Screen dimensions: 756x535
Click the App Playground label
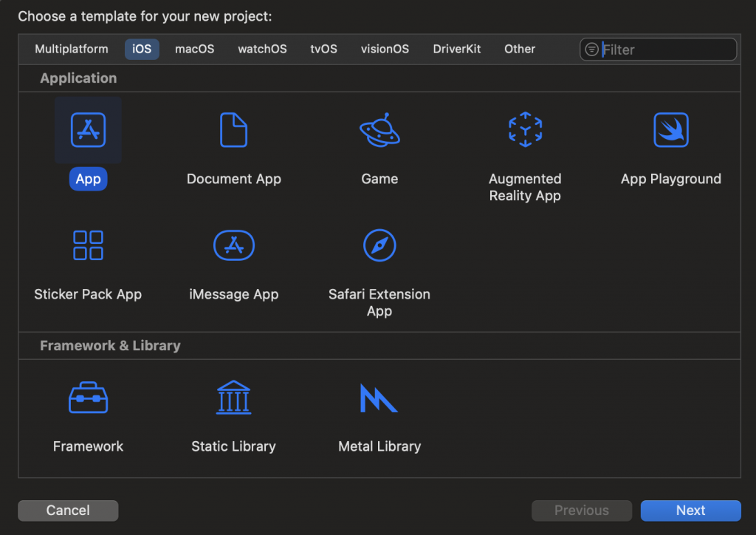point(670,179)
